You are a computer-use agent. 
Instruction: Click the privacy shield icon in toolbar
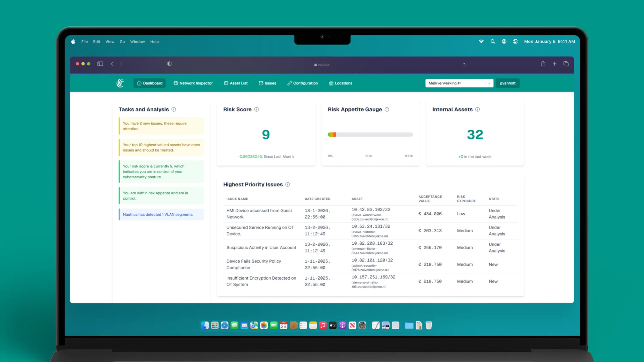point(169,64)
